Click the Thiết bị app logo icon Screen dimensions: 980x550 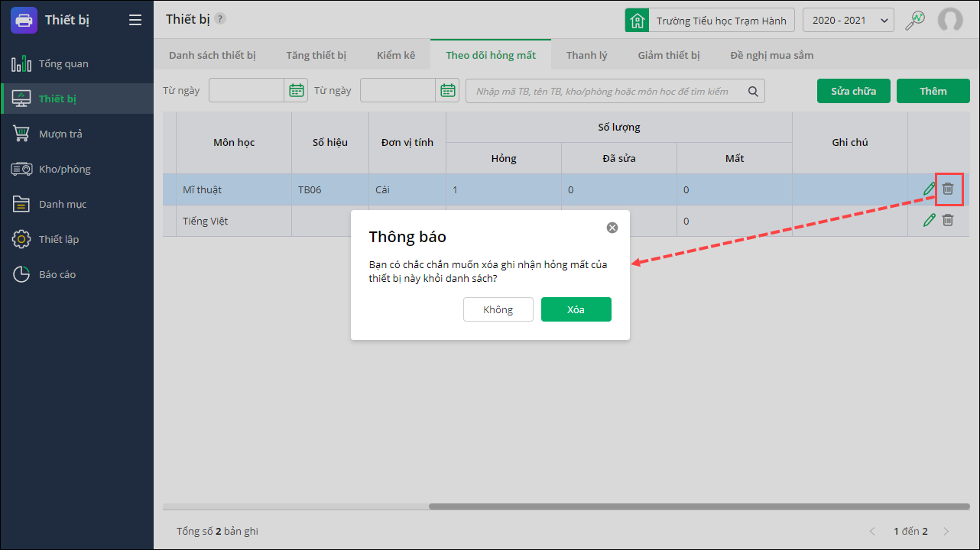(x=24, y=20)
